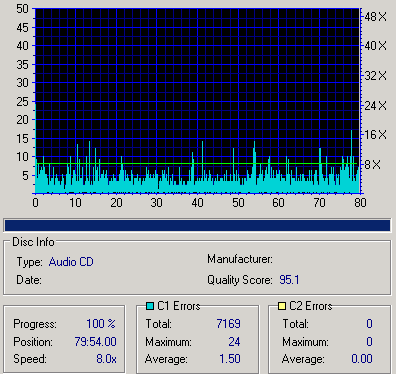Click the tallest C1 spike at graph start

coord(36,148)
